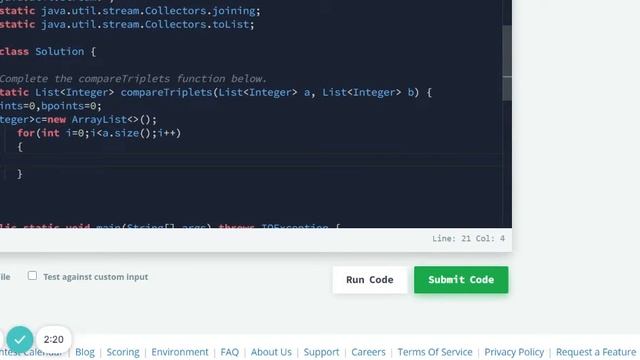
Task: Open the Privacy Policy link
Action: pos(514,352)
